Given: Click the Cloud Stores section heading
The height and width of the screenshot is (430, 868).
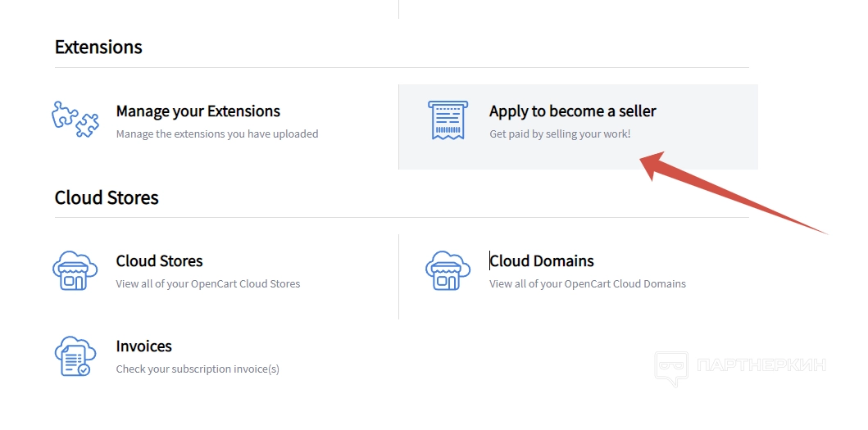Looking at the screenshot, I should coord(107,197).
